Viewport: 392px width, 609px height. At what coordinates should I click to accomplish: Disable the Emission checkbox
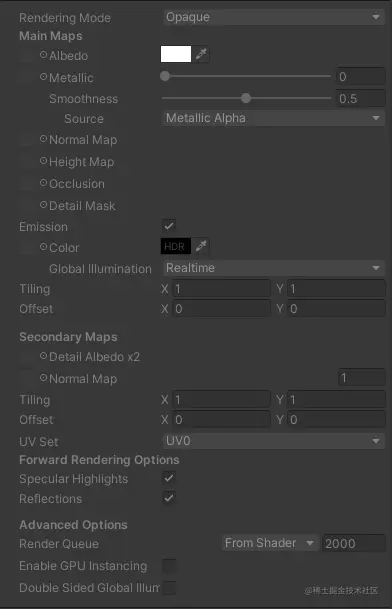169,225
